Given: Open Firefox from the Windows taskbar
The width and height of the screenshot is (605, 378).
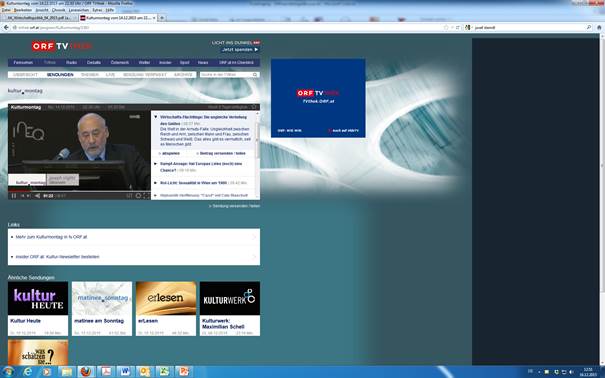Looking at the screenshot, I should click(x=86, y=371).
